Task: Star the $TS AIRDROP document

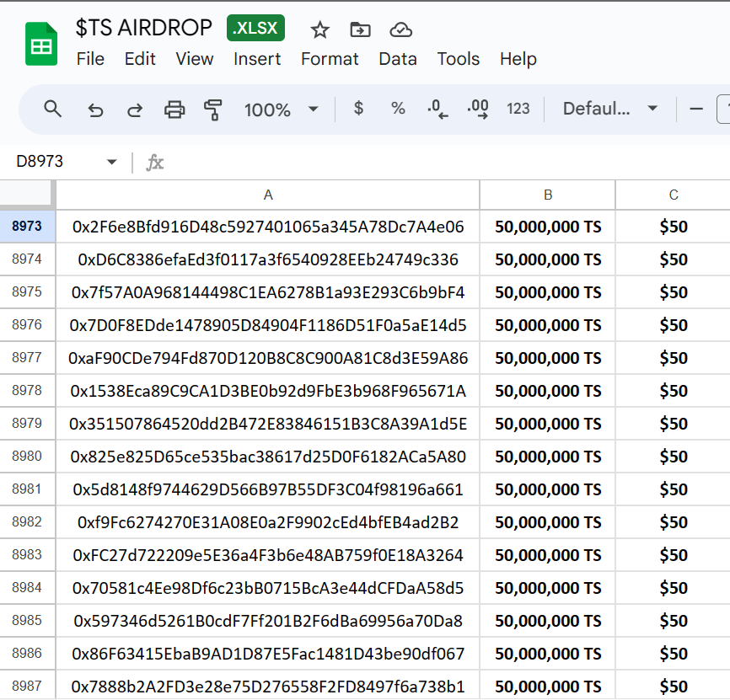Action: tap(319, 30)
